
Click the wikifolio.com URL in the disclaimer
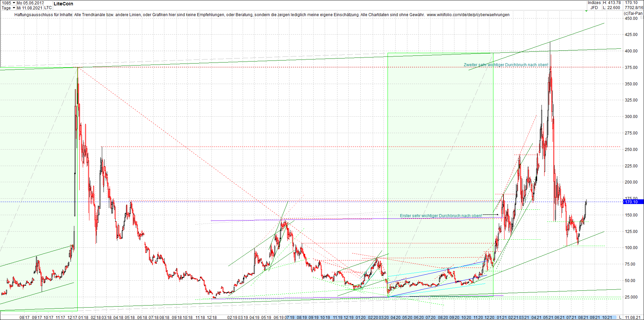(468, 15)
